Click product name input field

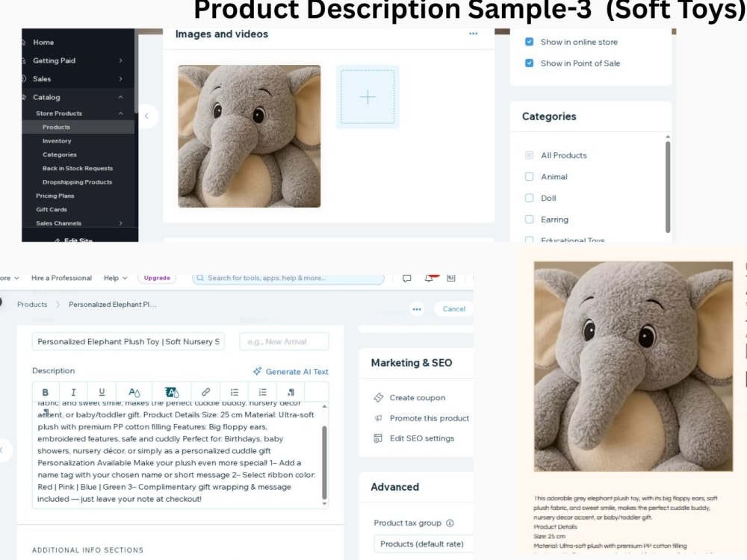pyautogui.click(x=128, y=341)
